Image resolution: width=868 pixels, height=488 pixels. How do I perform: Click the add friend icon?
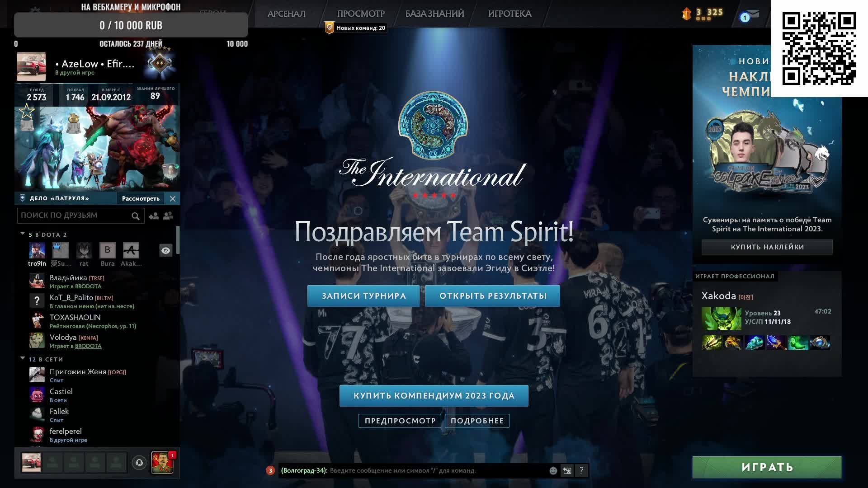pyautogui.click(x=154, y=216)
